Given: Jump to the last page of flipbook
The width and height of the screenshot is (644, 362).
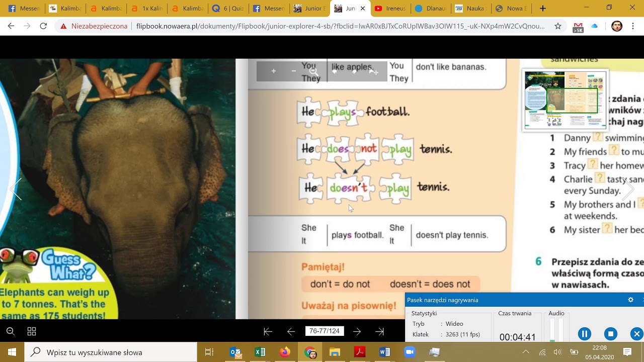Looking at the screenshot, I should click(380, 331).
